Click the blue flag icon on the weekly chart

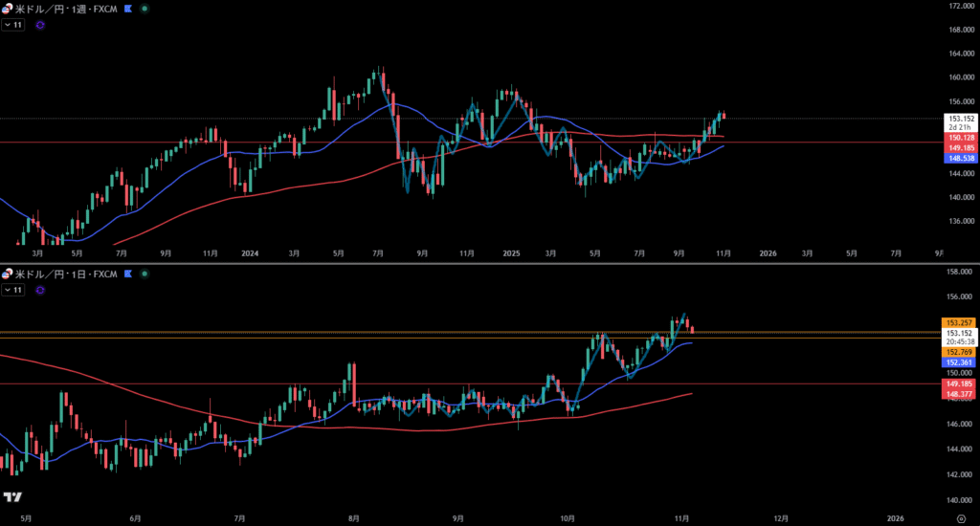click(x=127, y=8)
